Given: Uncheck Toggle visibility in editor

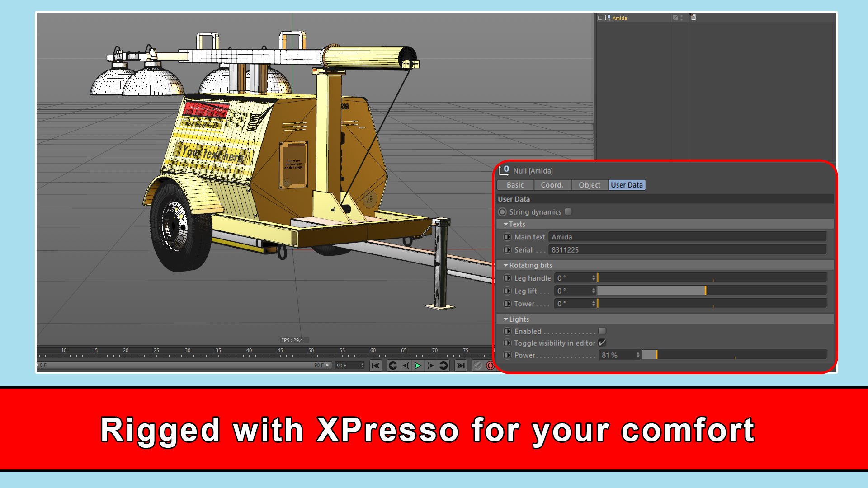Looking at the screenshot, I should [602, 343].
